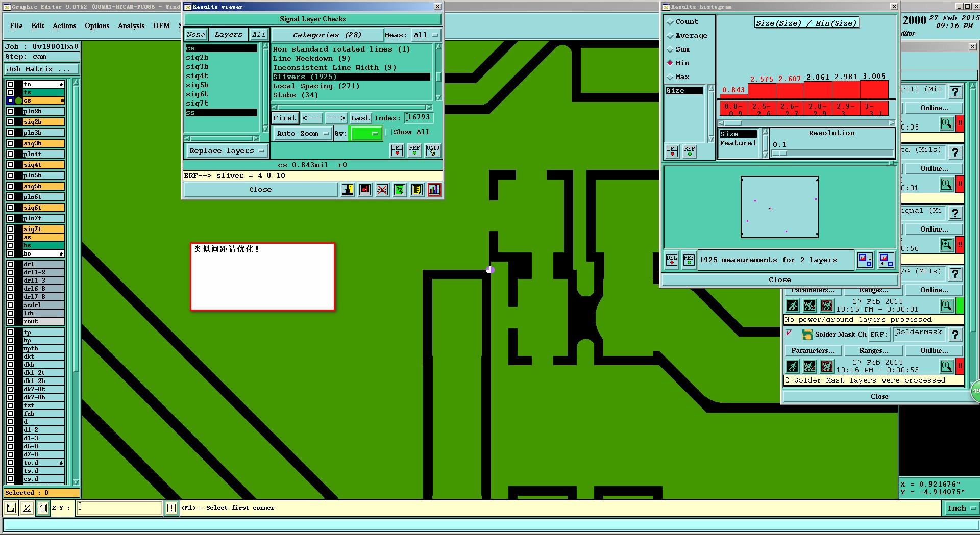Screen dimensions: 980x535
Task: Click the green 1-2 page icon
Action: click(x=400, y=190)
